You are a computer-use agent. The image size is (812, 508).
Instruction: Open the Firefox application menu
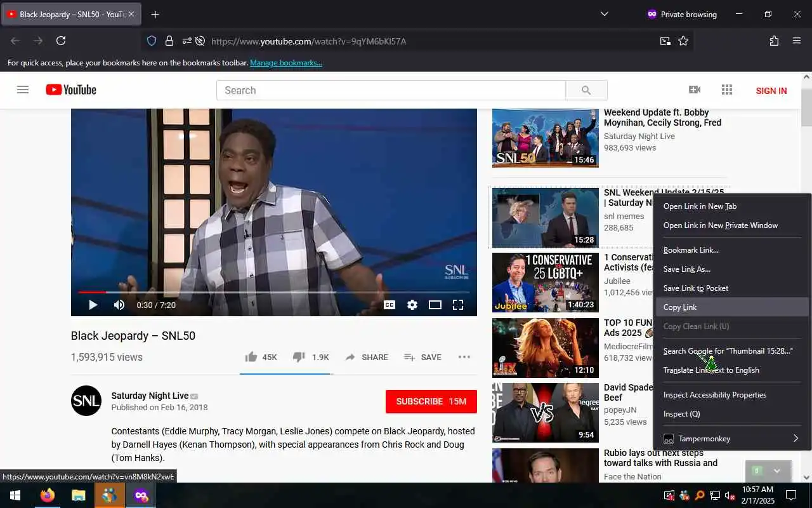click(x=797, y=41)
